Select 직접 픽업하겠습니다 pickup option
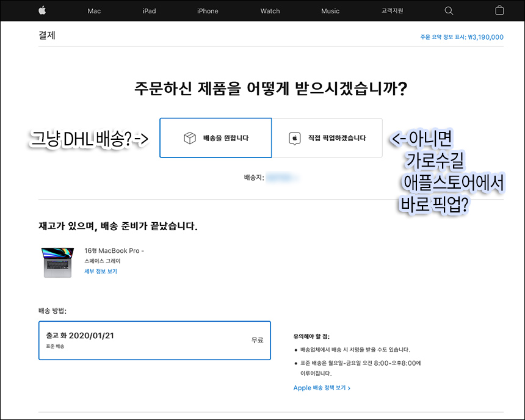Image resolution: width=525 pixels, height=420 pixels. [327, 137]
